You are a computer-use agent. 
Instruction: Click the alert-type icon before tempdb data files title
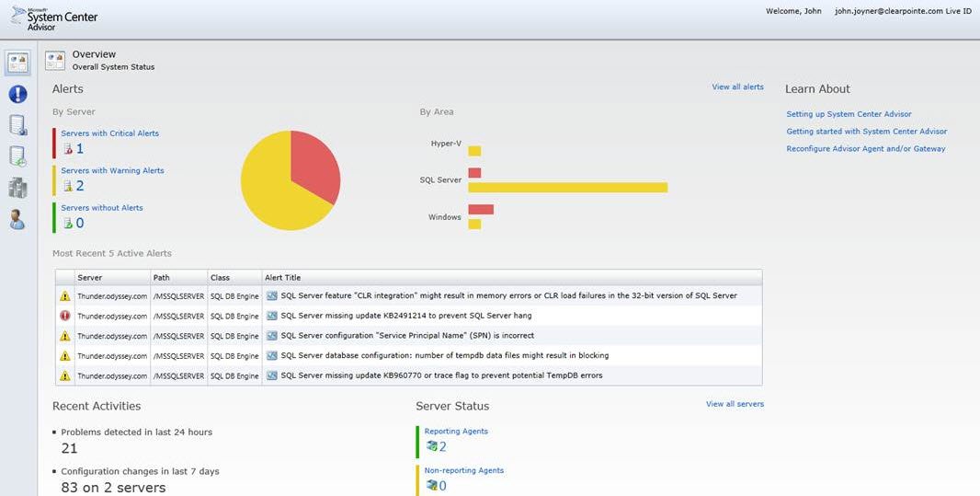click(x=272, y=356)
